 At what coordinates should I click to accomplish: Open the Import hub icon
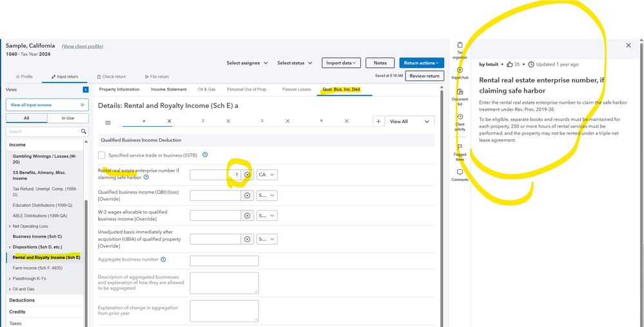pyautogui.click(x=460, y=70)
